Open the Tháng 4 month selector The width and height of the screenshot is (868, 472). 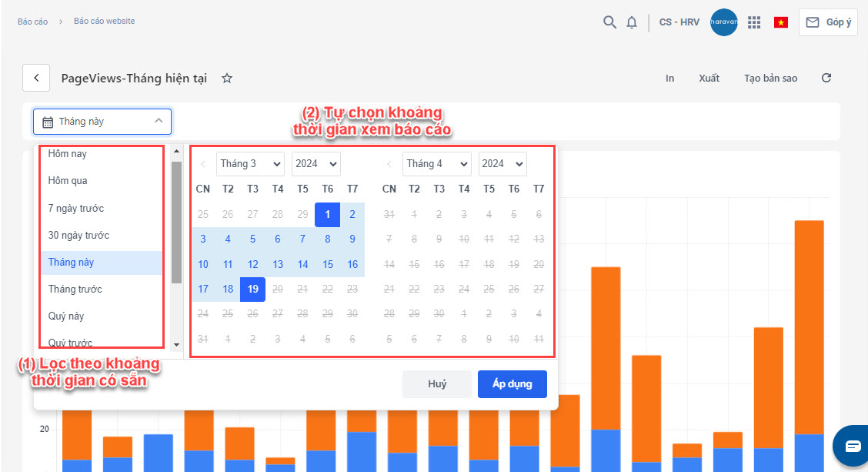coord(436,164)
